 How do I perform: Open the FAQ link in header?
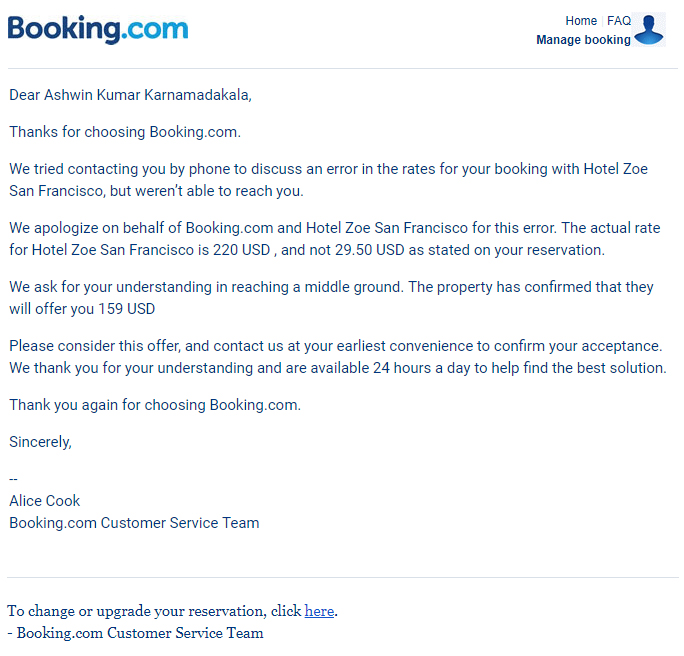coord(619,20)
